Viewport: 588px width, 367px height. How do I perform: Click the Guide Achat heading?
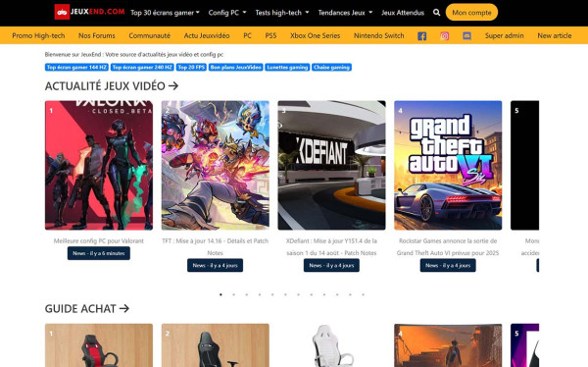click(80, 309)
